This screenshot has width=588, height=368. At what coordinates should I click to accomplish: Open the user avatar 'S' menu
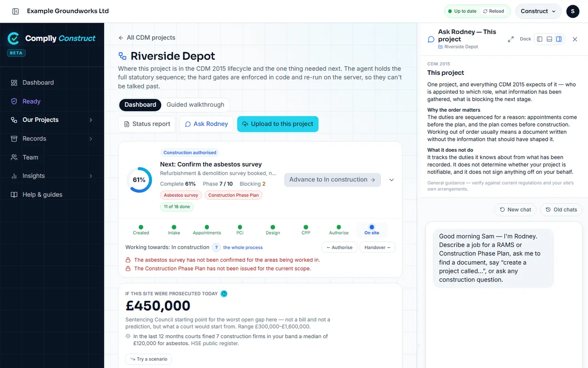point(573,11)
